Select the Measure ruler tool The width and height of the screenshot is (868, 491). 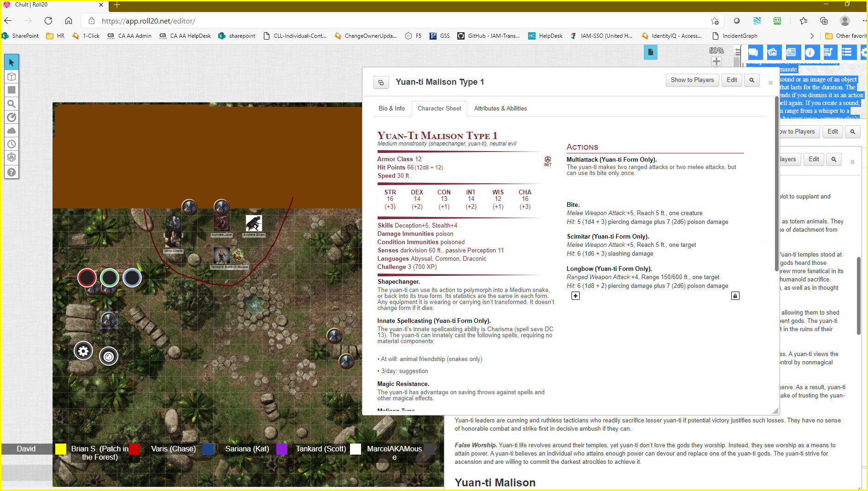tap(12, 117)
